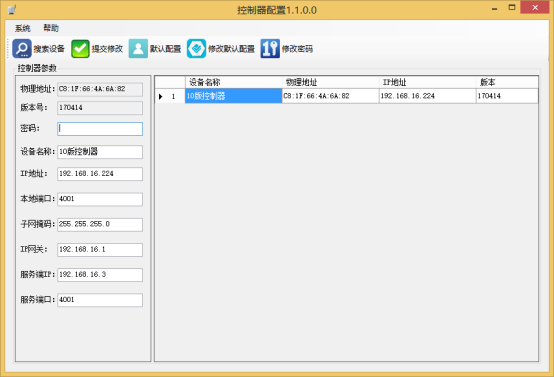Viewport: 554px width, 377px height.
Task: Click the 默认配置 button label
Action: click(x=165, y=49)
